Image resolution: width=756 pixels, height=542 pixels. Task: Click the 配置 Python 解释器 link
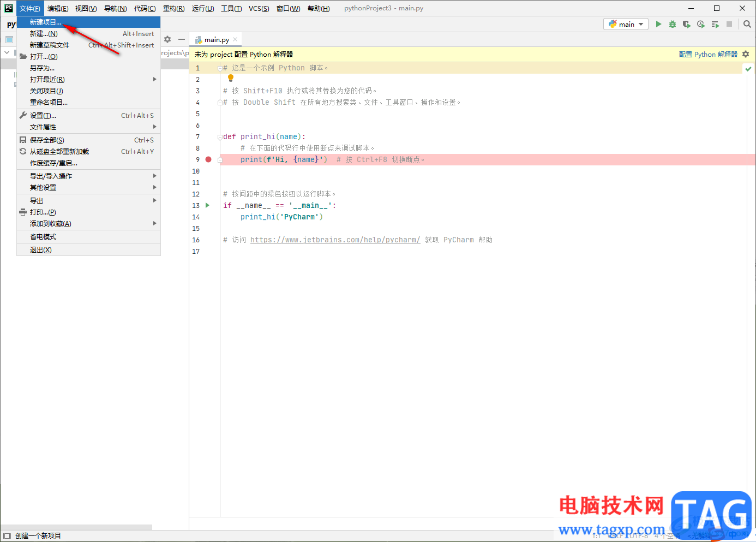pyautogui.click(x=708, y=54)
